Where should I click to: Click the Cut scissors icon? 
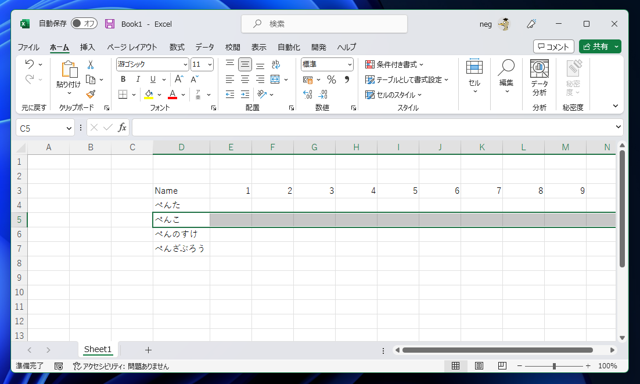click(91, 64)
